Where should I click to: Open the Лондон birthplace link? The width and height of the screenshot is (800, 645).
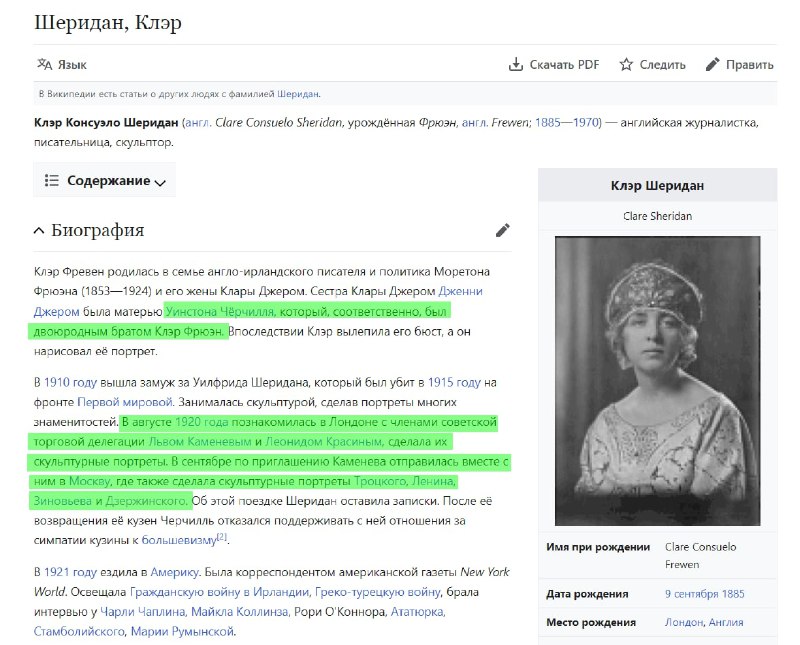tap(684, 622)
